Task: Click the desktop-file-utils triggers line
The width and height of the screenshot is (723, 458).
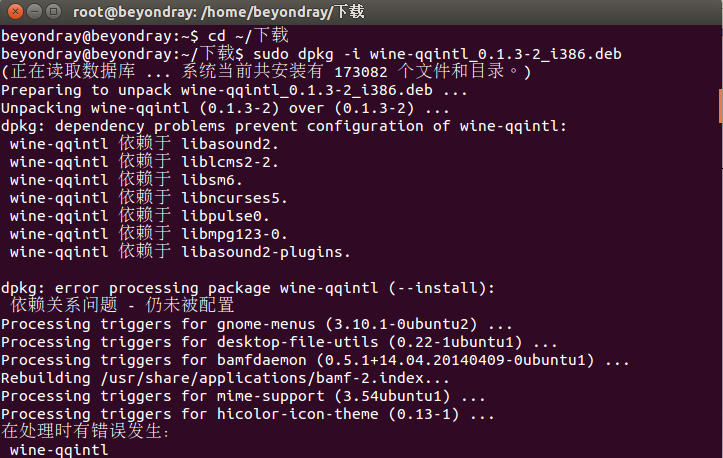Action: (x=279, y=342)
